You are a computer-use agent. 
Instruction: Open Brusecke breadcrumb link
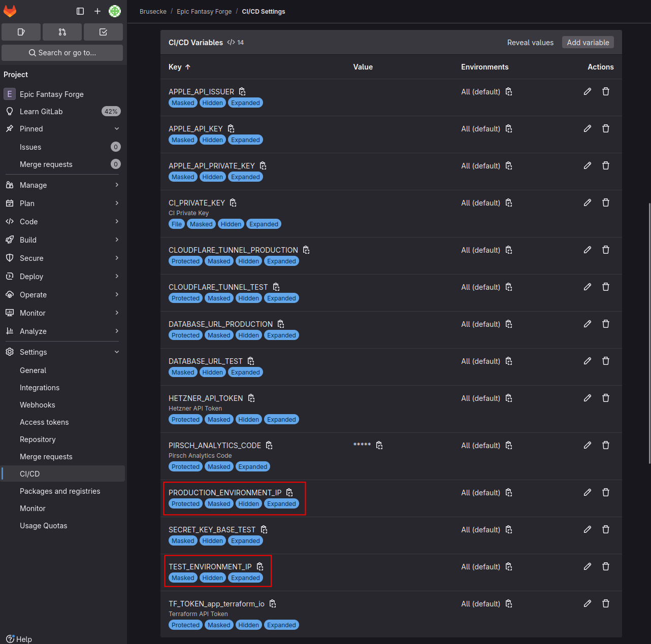tap(153, 12)
